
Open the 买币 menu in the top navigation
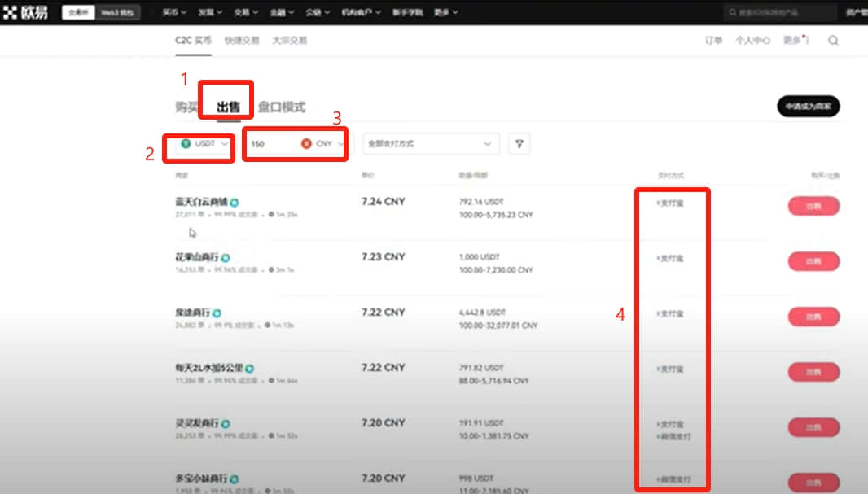coord(174,12)
